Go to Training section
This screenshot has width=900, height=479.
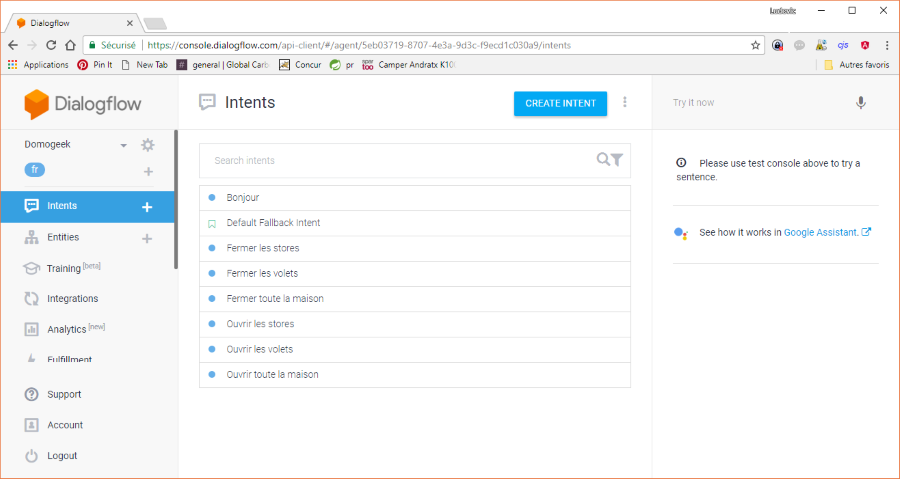(x=64, y=268)
